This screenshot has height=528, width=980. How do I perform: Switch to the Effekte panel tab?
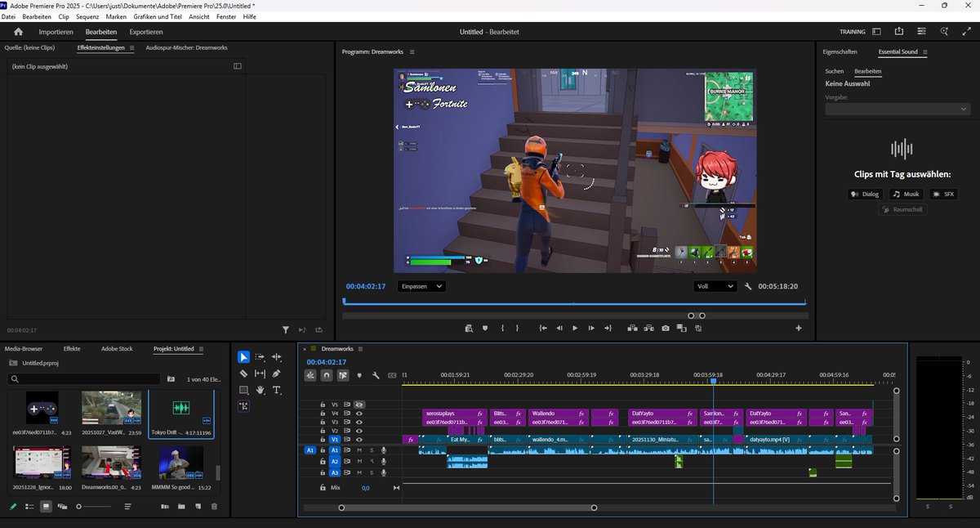72,349
